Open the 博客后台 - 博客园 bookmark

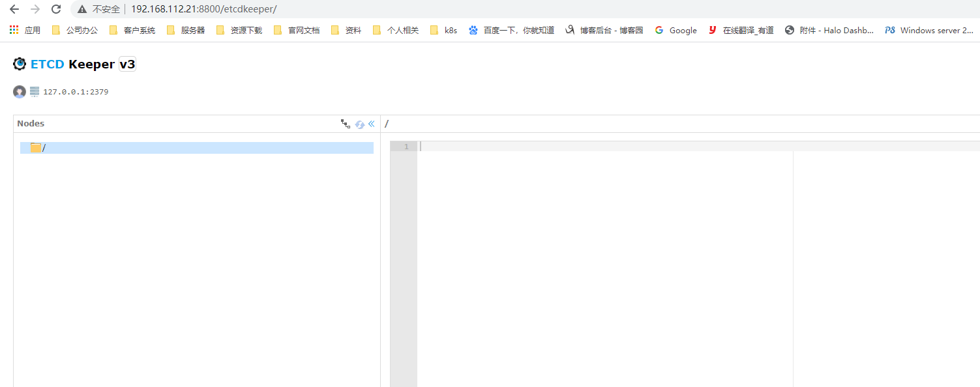click(x=604, y=30)
